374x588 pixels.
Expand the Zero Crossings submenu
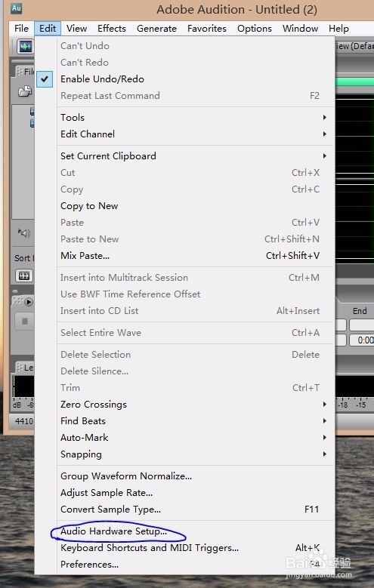pyautogui.click(x=195, y=405)
